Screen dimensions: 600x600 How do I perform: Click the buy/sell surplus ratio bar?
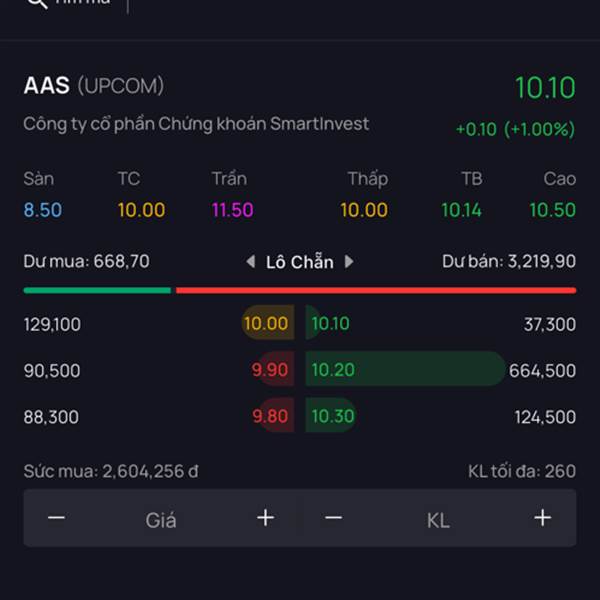(x=300, y=290)
